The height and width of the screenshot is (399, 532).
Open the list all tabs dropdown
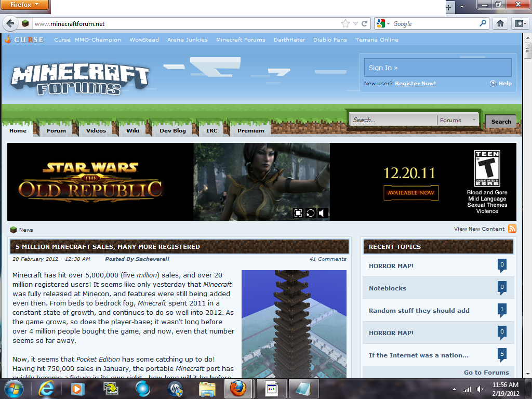462,7
